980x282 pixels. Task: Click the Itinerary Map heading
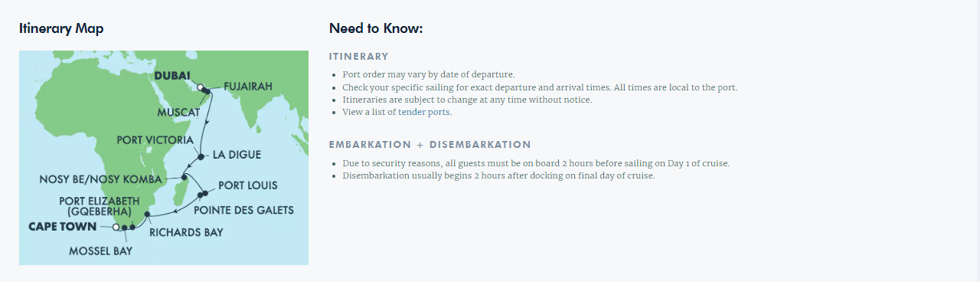[61, 28]
